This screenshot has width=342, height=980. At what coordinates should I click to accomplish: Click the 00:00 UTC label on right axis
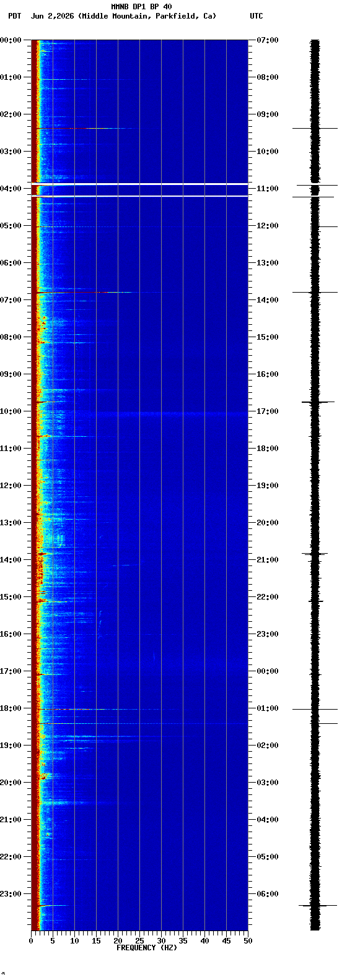pos(268,671)
